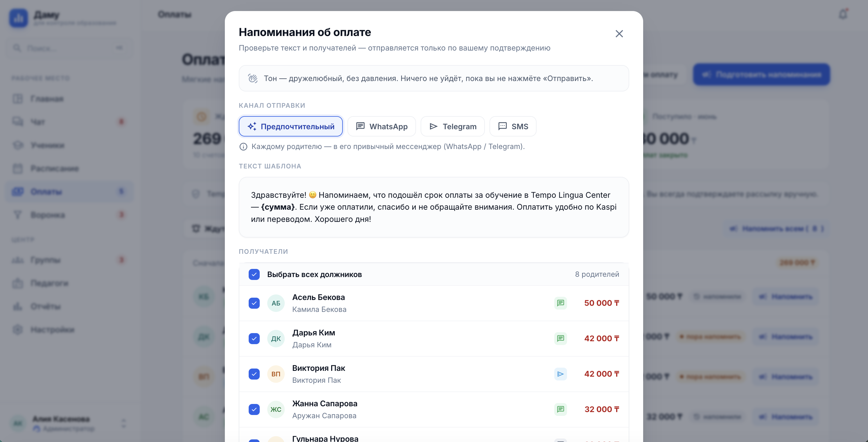Click the background prepare reminders blue button
Screen dimensions: 868x442
761,74
